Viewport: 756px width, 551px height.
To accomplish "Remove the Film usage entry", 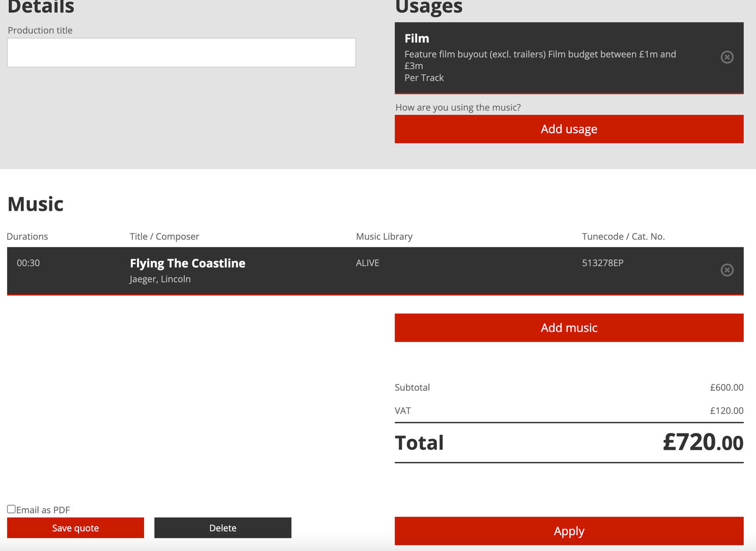I will [727, 57].
